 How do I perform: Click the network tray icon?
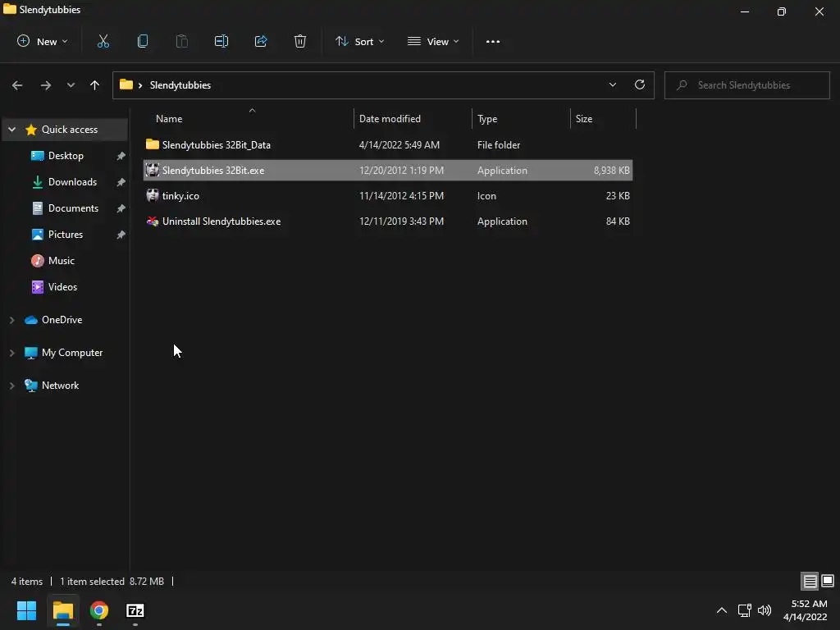tap(744, 610)
